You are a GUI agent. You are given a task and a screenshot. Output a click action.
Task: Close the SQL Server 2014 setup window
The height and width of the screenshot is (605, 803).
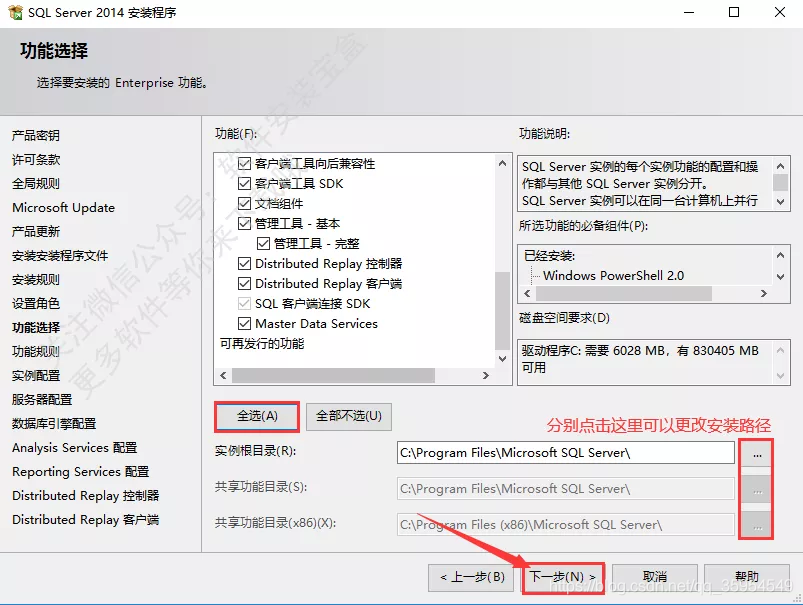[779, 12]
